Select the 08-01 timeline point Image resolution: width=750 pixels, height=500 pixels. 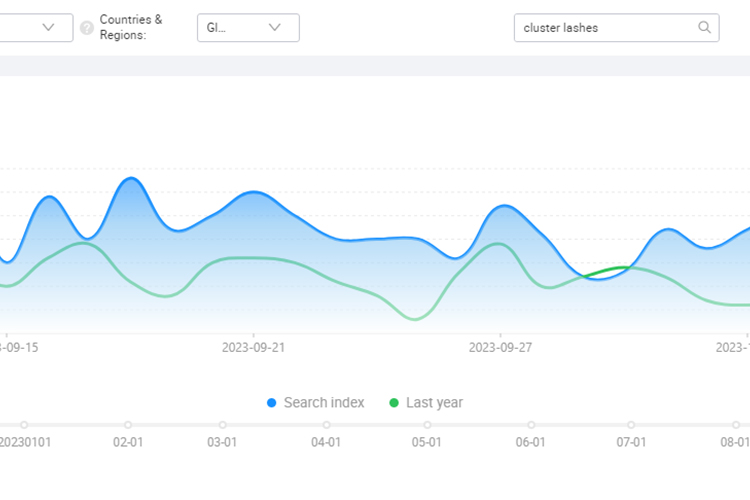pos(736,425)
